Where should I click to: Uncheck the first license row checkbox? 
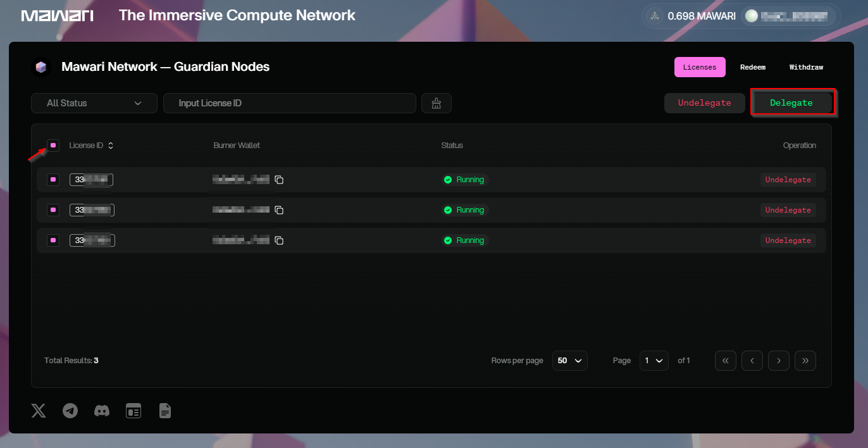click(x=53, y=180)
